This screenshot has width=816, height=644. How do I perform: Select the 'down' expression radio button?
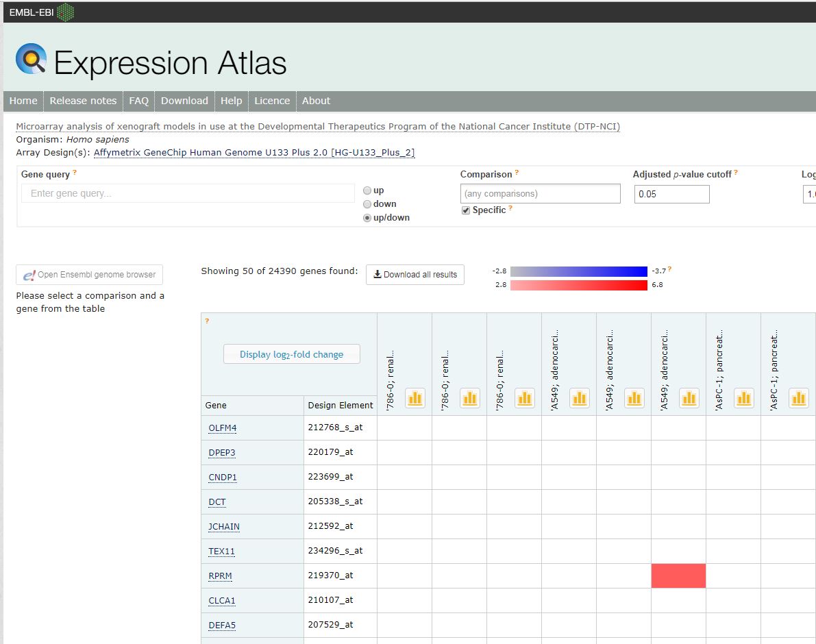coord(367,203)
